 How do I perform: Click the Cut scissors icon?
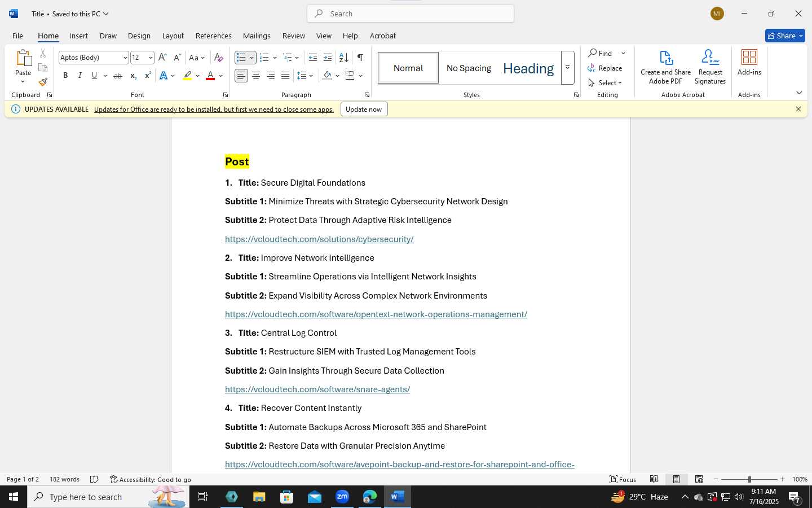click(43, 54)
